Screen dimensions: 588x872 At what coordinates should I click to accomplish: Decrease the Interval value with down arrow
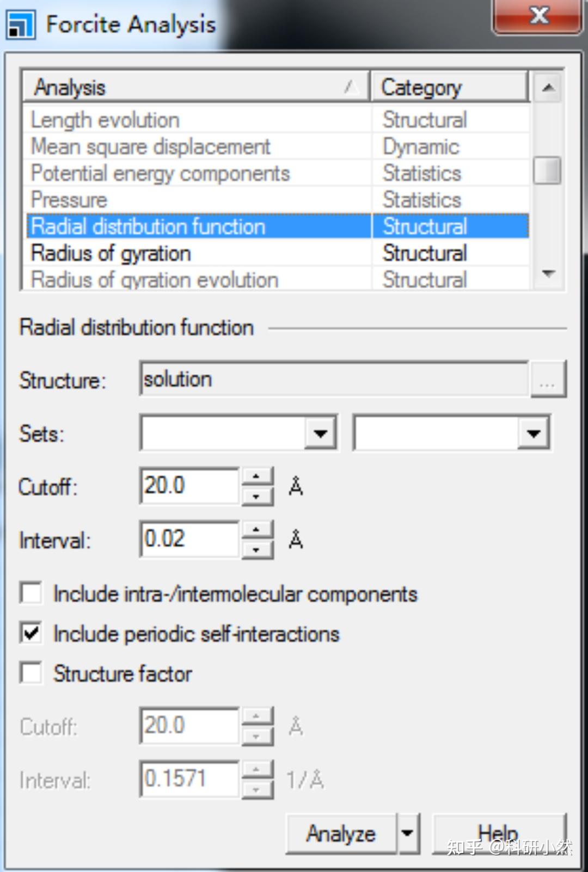click(x=256, y=550)
